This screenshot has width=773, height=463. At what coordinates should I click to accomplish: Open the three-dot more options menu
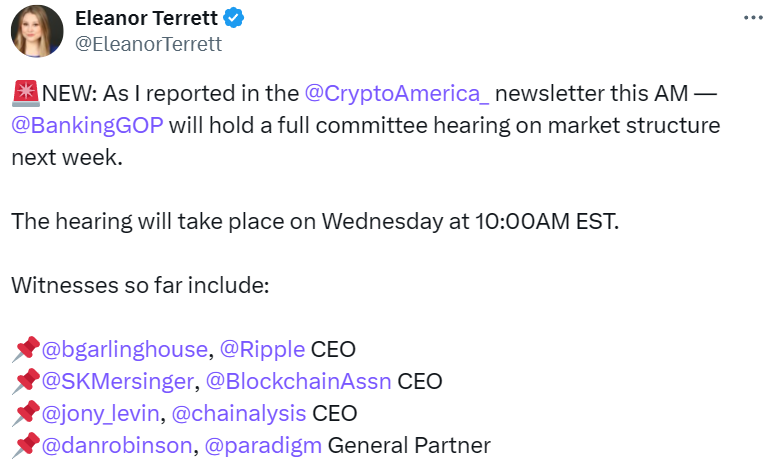coord(757,19)
